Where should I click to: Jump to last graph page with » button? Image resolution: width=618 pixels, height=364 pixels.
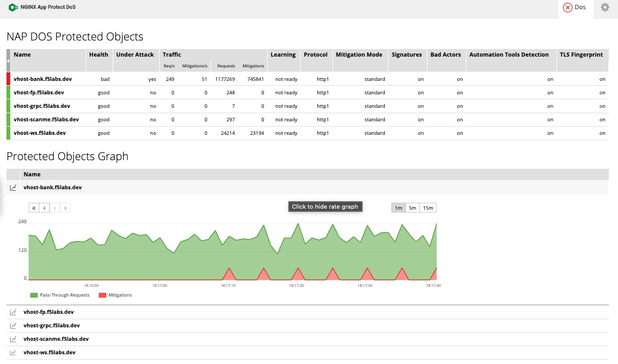[65, 208]
